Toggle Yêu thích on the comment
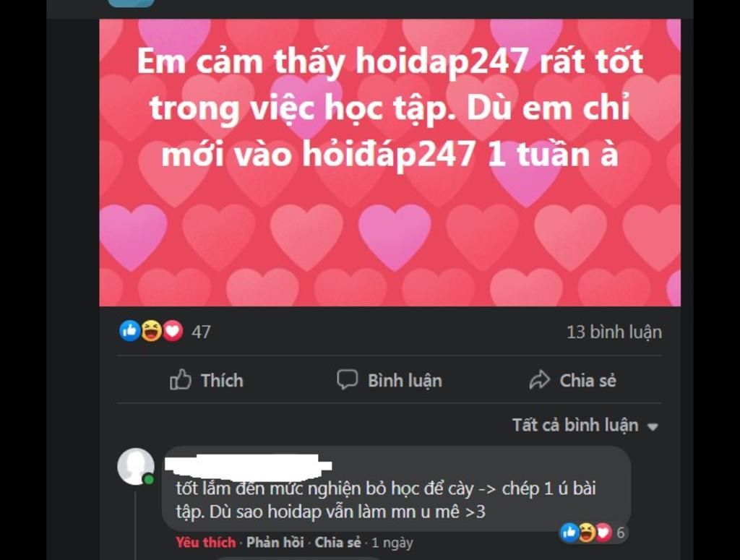 click(x=206, y=543)
